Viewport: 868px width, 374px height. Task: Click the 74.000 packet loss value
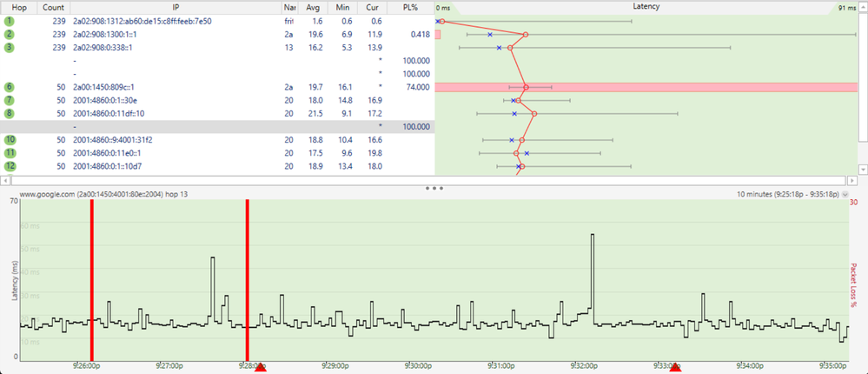point(418,87)
